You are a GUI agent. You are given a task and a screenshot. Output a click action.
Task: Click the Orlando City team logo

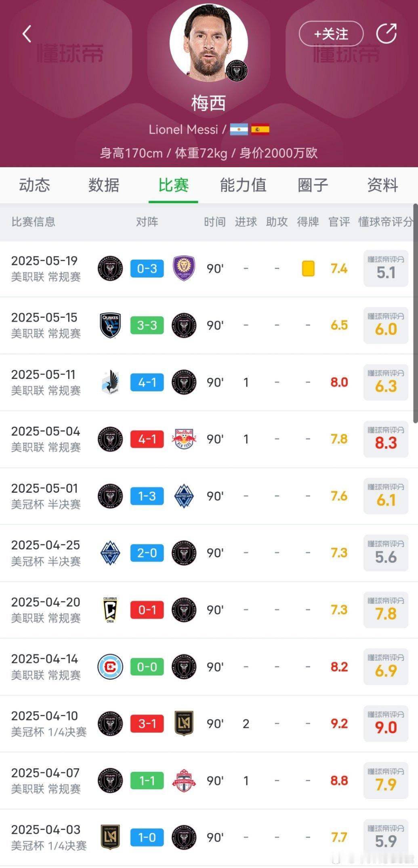[x=184, y=269]
